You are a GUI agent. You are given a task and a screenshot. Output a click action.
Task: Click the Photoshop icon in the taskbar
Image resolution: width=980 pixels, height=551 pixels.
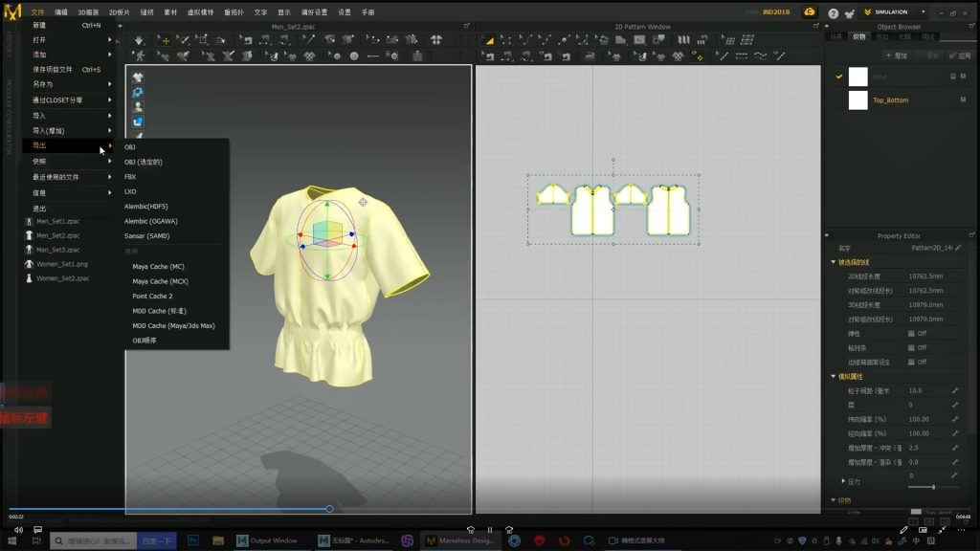point(192,540)
